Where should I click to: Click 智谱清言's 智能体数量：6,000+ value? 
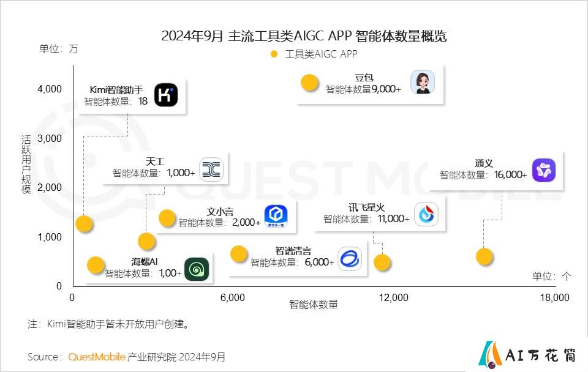292,262
